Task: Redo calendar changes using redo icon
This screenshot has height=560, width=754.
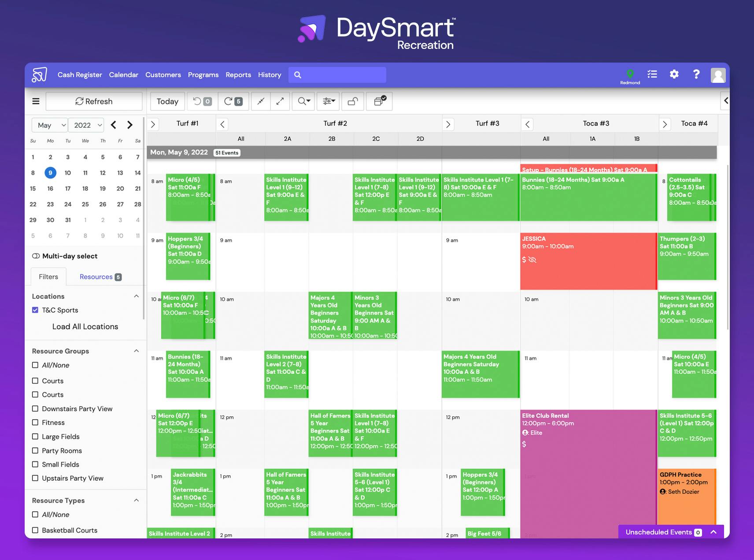Action: tap(228, 101)
